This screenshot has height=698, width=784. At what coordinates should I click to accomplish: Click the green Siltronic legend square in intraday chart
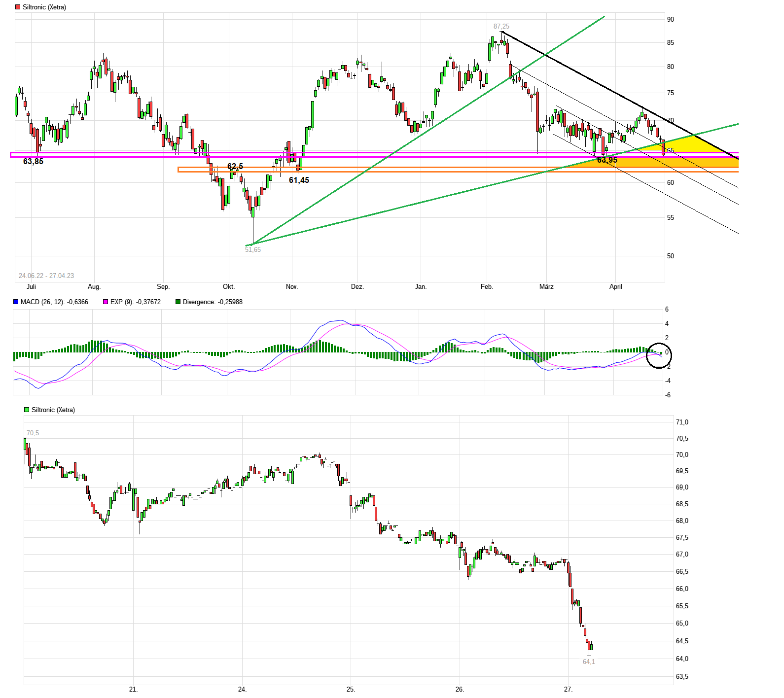27,410
